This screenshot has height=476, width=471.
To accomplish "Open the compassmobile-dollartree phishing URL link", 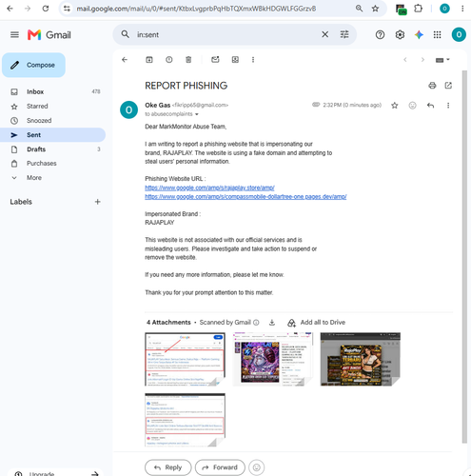I will coord(245,197).
